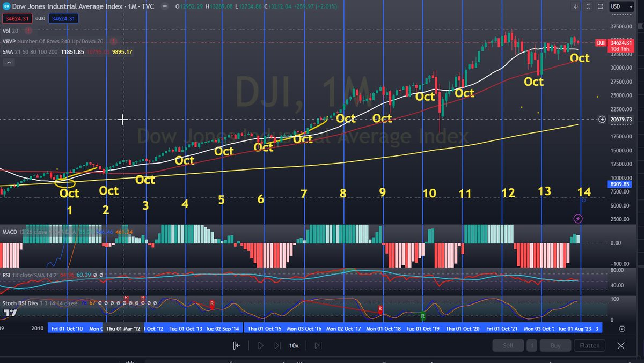Click the replay jump-to-bar icon
This screenshot has height=363, width=644.
[x=237, y=345]
